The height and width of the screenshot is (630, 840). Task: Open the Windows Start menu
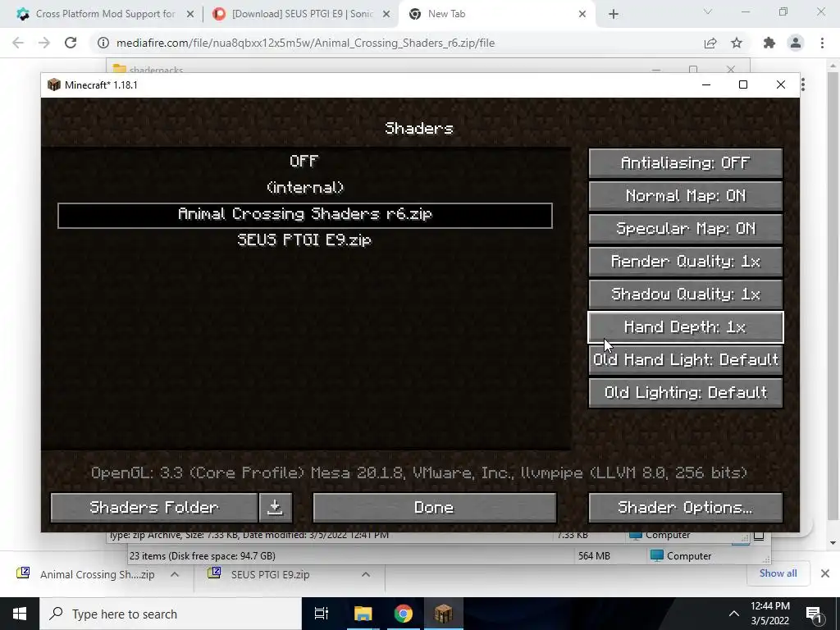click(x=20, y=614)
